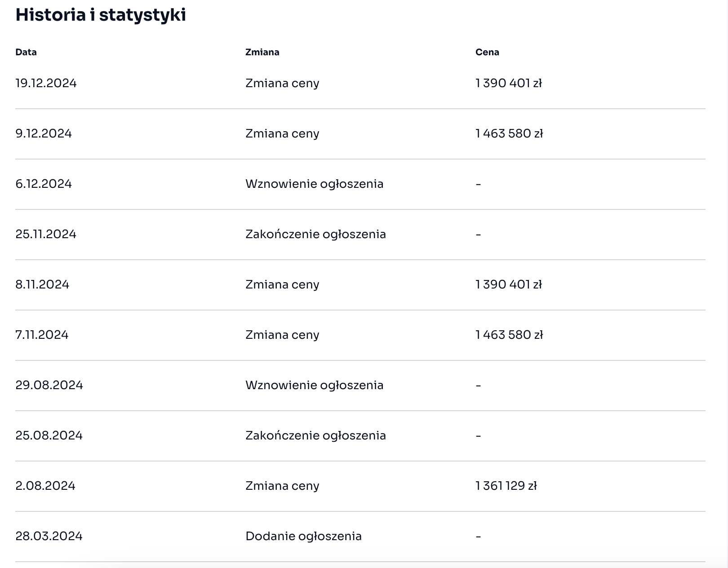728x568 pixels.
Task: Select the "Zmiana" column header
Action: [262, 52]
